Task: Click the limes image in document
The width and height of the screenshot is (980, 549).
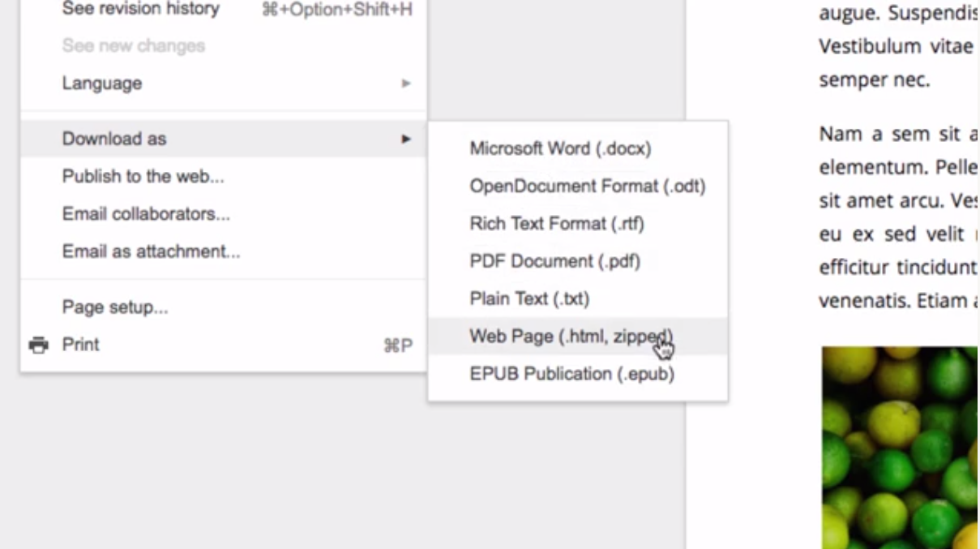Action: [x=900, y=448]
